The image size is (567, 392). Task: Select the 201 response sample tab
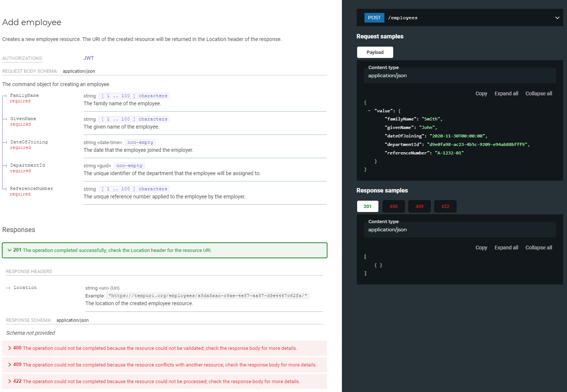[x=367, y=206]
